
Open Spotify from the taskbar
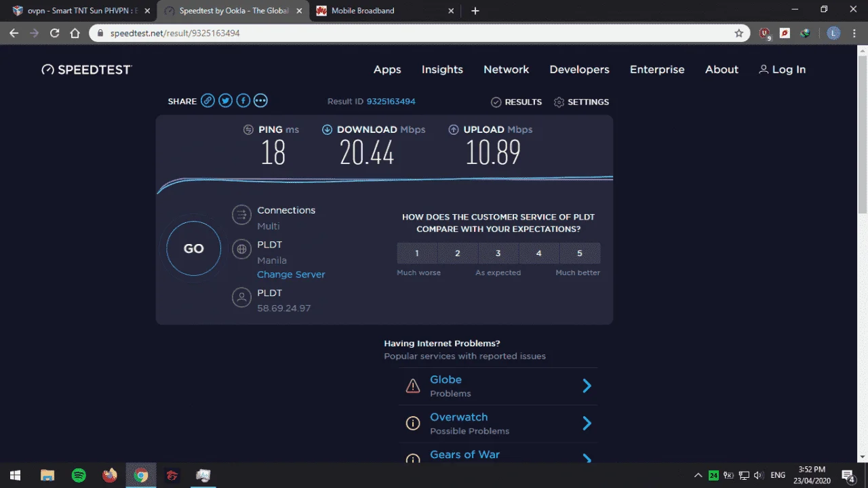[79, 475]
